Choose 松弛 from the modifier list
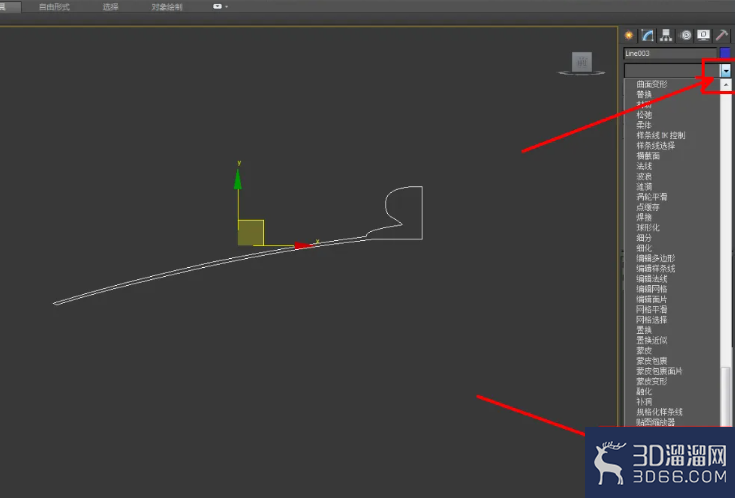This screenshot has width=735, height=498. (x=644, y=115)
